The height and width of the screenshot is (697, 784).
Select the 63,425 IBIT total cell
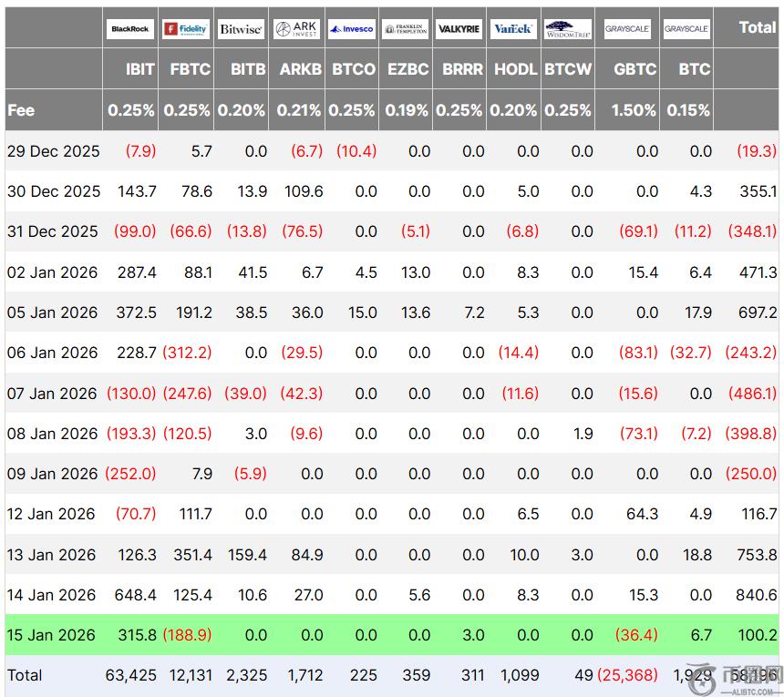(x=131, y=676)
